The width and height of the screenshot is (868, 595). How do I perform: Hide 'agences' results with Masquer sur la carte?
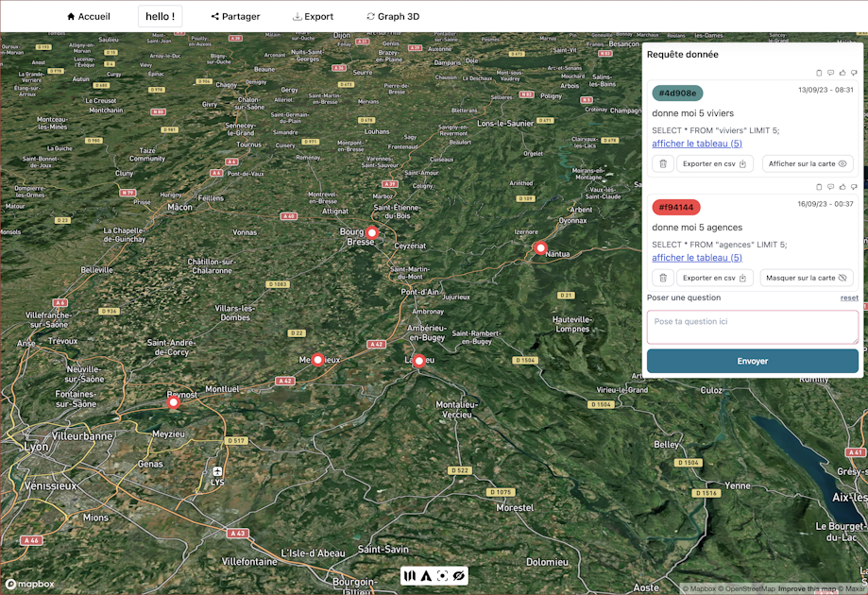(x=806, y=278)
